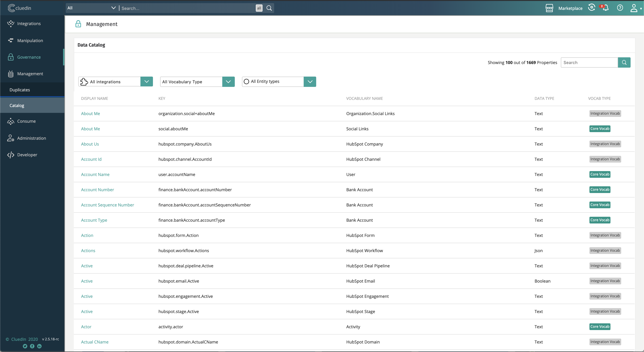Open CluedIn Facebook link icon

(32, 346)
